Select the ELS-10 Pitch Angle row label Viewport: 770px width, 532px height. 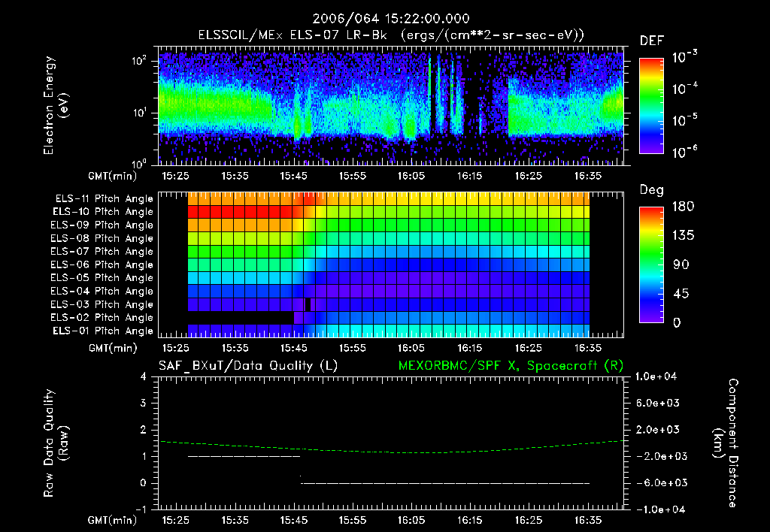tap(103, 212)
